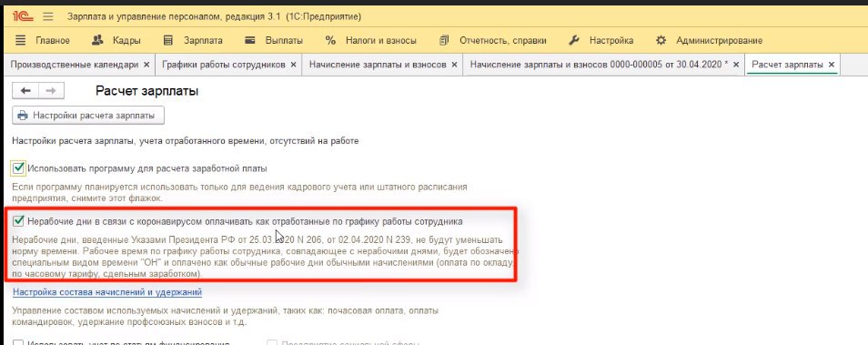Toggle Использовать программу для расчета заработной платы
This screenshot has width=868, height=345.
tap(19, 167)
